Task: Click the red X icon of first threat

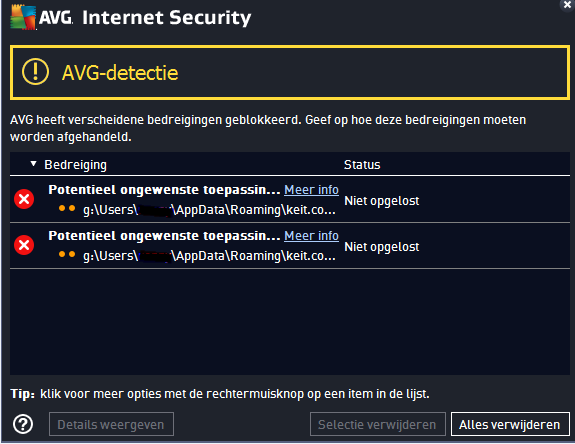Action: (24, 199)
